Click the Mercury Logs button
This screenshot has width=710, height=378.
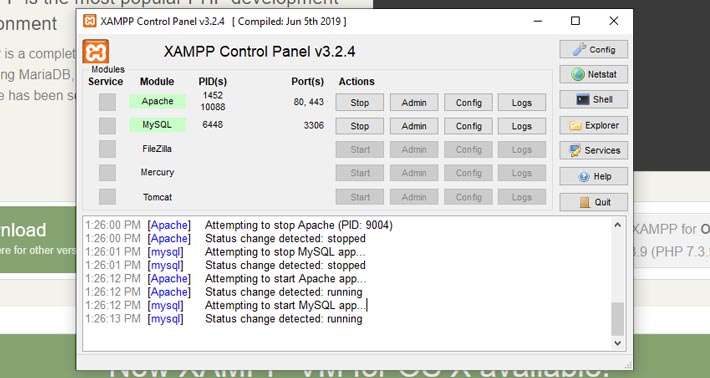pos(522,173)
